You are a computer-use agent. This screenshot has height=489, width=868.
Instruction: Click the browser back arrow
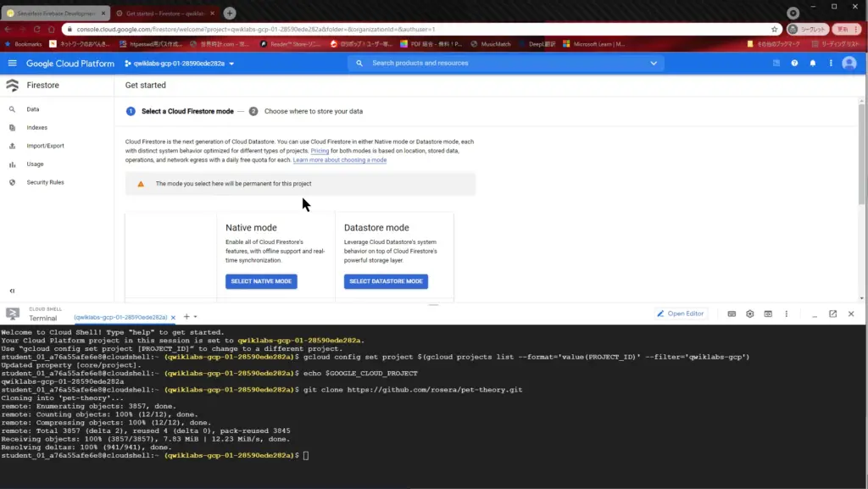tap(8, 30)
